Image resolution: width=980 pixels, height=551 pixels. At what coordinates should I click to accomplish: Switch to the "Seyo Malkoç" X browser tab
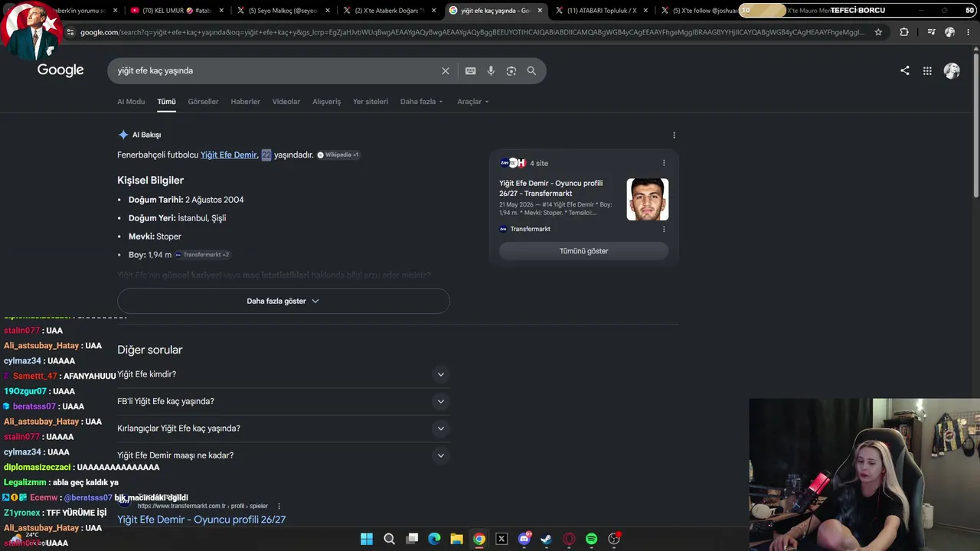point(283,11)
